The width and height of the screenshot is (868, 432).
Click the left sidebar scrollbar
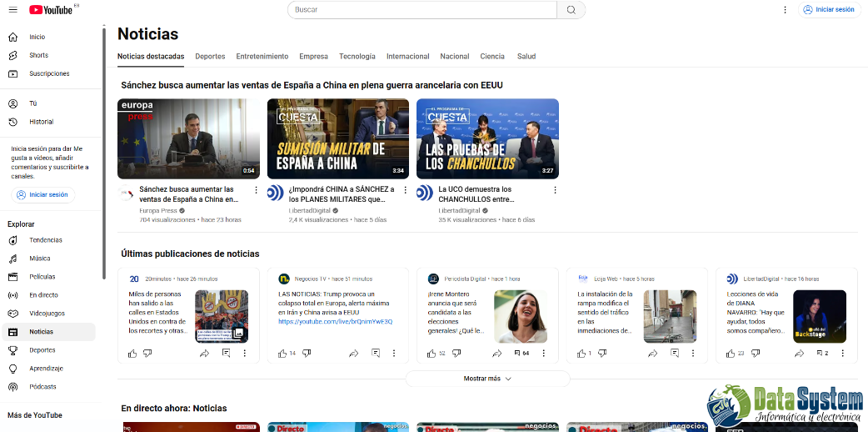tap(104, 153)
